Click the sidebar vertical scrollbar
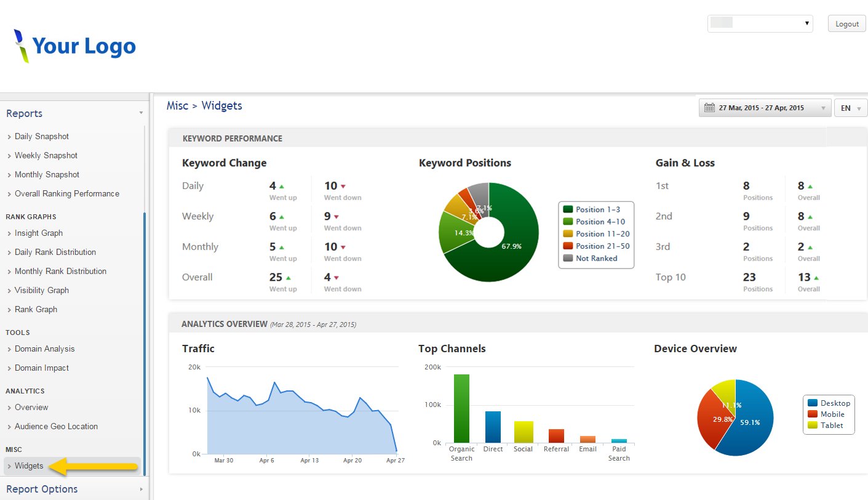Image resolution: width=868 pixels, height=500 pixels. tap(145, 345)
